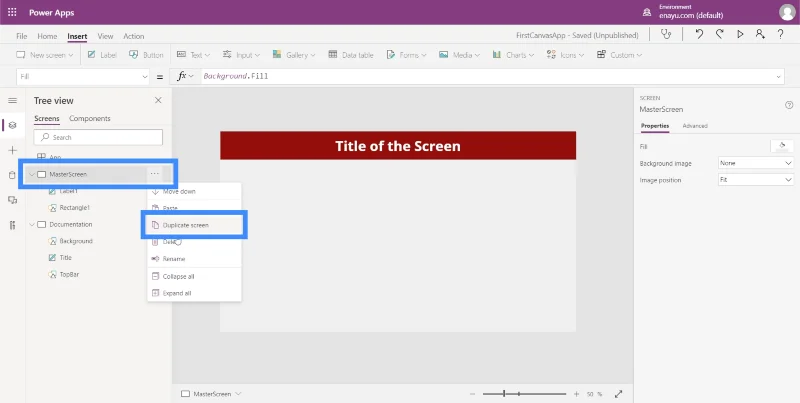The width and height of the screenshot is (800, 403).
Task: Click the environment icon in header
Action: click(x=647, y=12)
